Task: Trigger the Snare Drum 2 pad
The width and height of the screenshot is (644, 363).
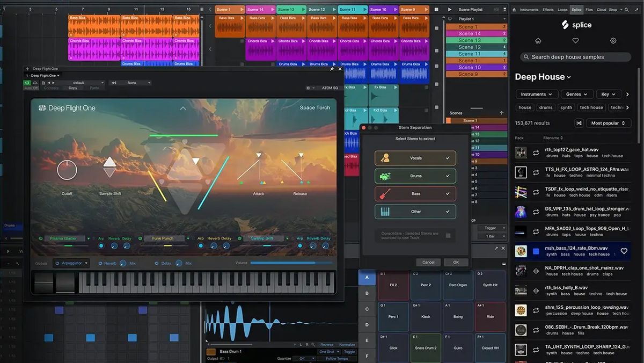Action: [x=426, y=347]
